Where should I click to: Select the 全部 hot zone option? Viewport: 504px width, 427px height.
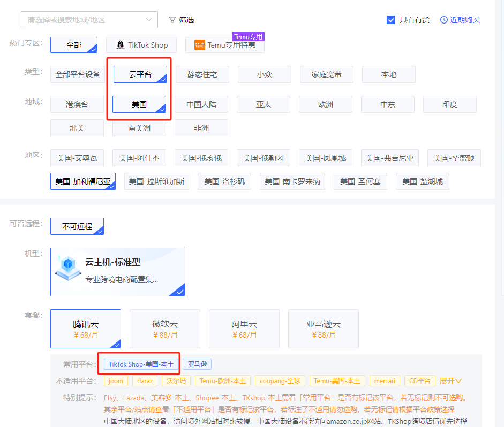(74, 45)
